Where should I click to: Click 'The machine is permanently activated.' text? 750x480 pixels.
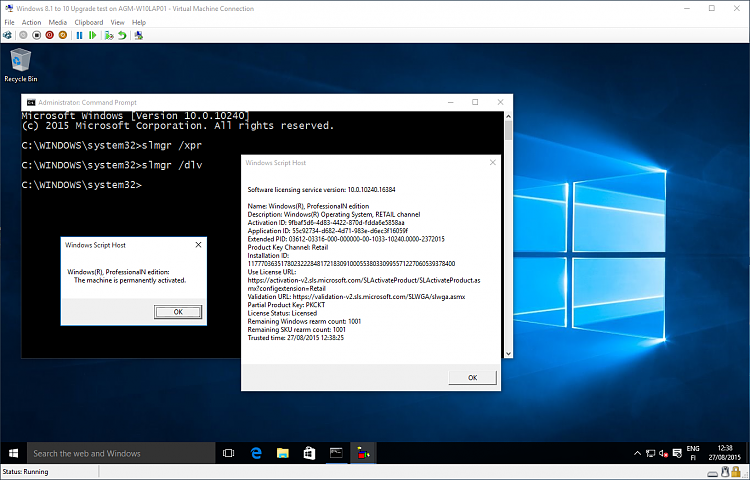tap(130, 280)
